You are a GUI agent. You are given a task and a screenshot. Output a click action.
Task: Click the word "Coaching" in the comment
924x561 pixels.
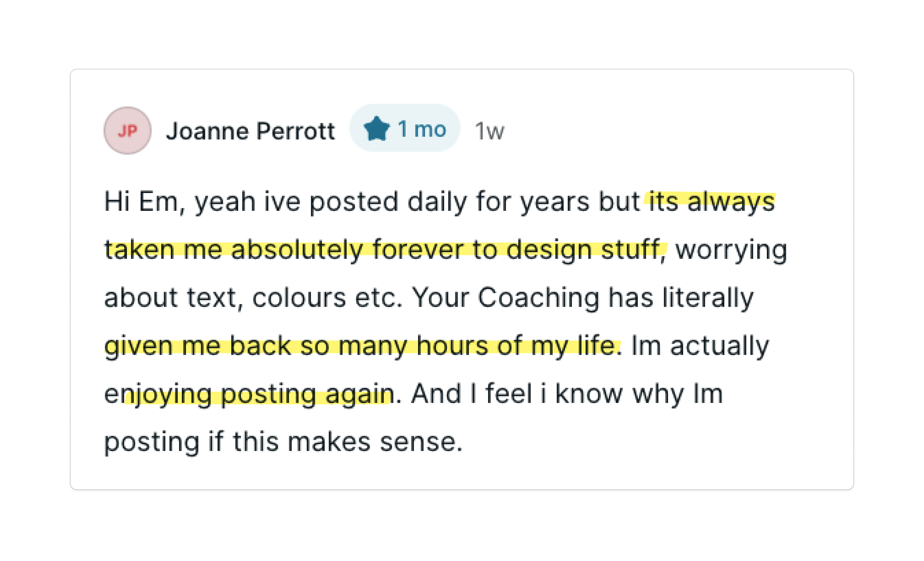coord(539,298)
